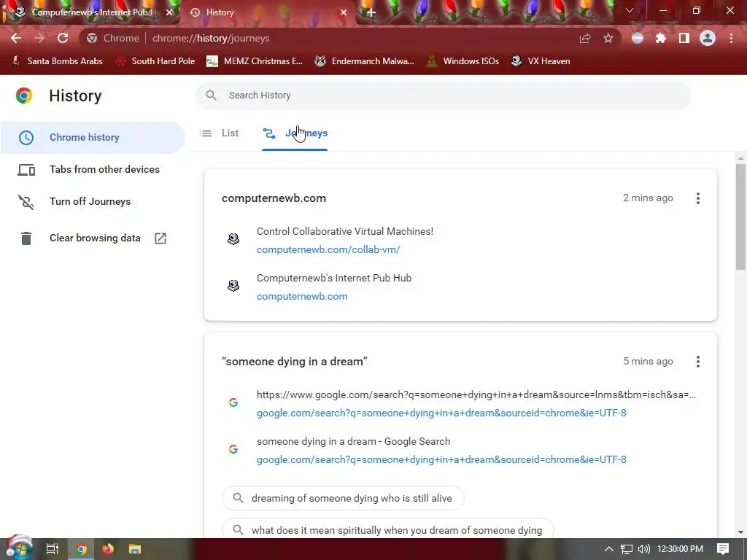Screen dimensions: 747x560
Task: Click Computernewb's Internet Pub Hub entry title
Action: (334, 278)
